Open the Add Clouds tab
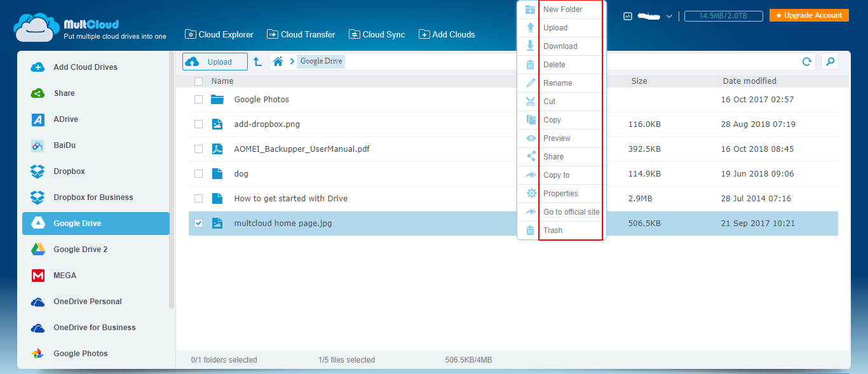Screen dimensions: 868x374 tap(447, 35)
